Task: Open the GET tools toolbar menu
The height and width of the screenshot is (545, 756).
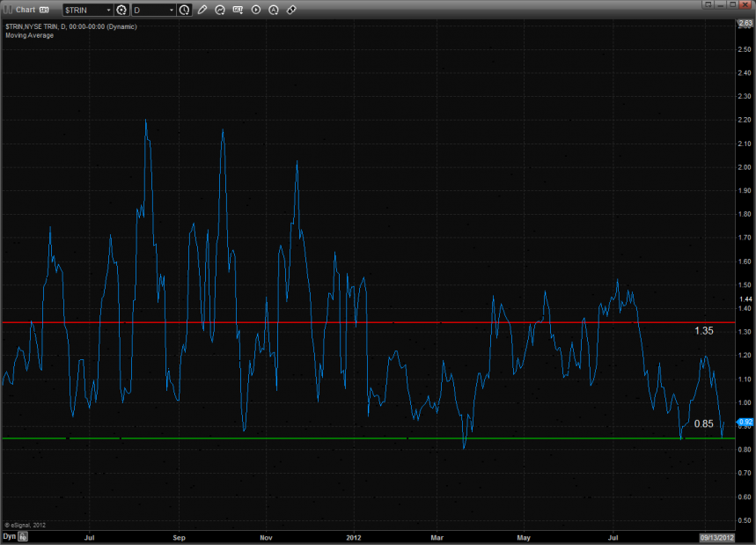Action: coord(239,10)
